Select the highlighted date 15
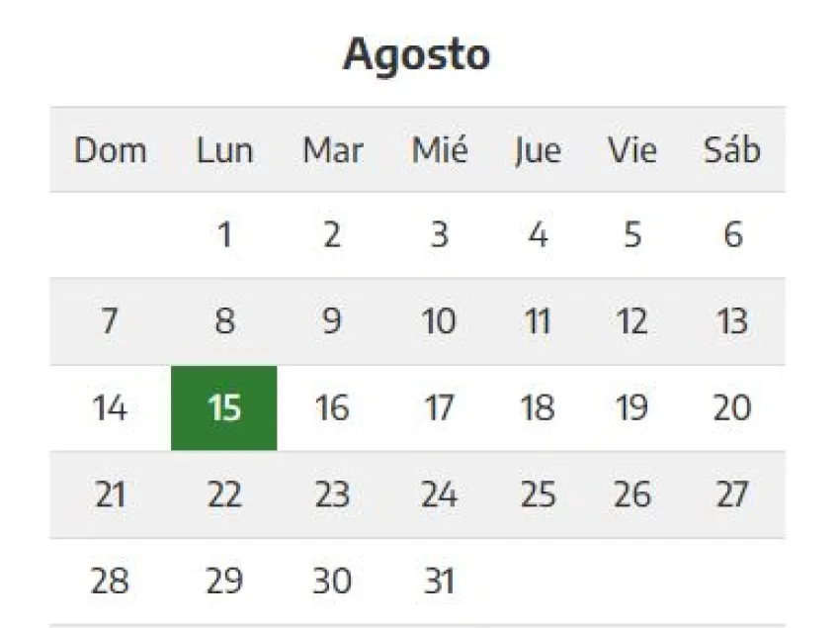Screen dimensions: 840x628 pyautogui.click(x=224, y=407)
